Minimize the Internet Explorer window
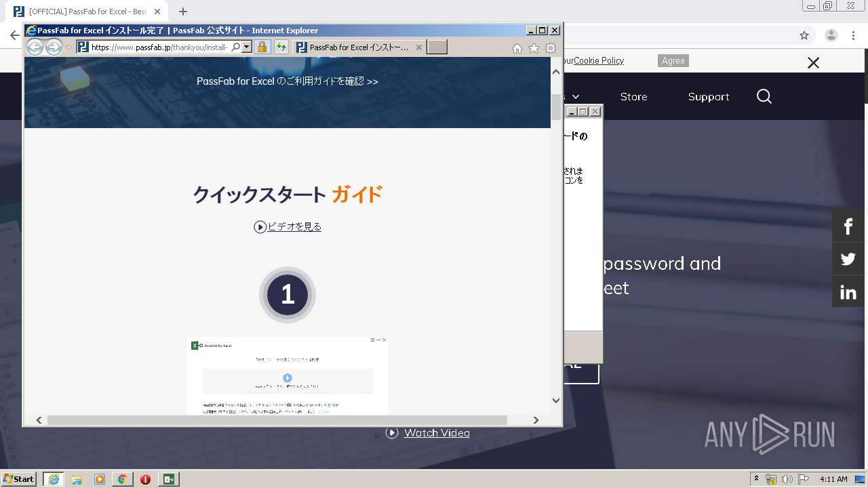The image size is (868, 488). (531, 30)
